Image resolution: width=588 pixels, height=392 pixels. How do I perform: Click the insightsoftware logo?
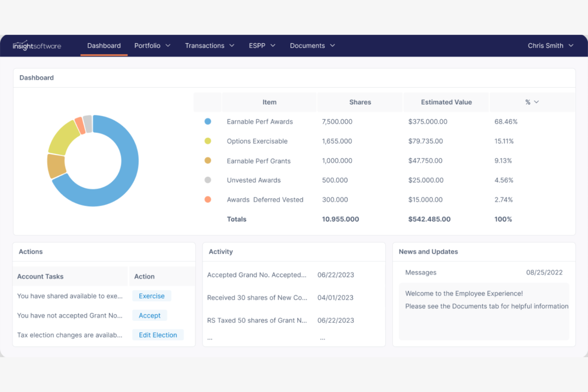[37, 45]
